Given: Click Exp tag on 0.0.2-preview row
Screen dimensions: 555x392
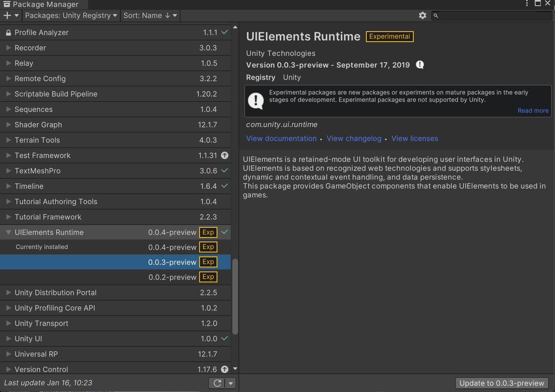Looking at the screenshot, I should point(208,277).
